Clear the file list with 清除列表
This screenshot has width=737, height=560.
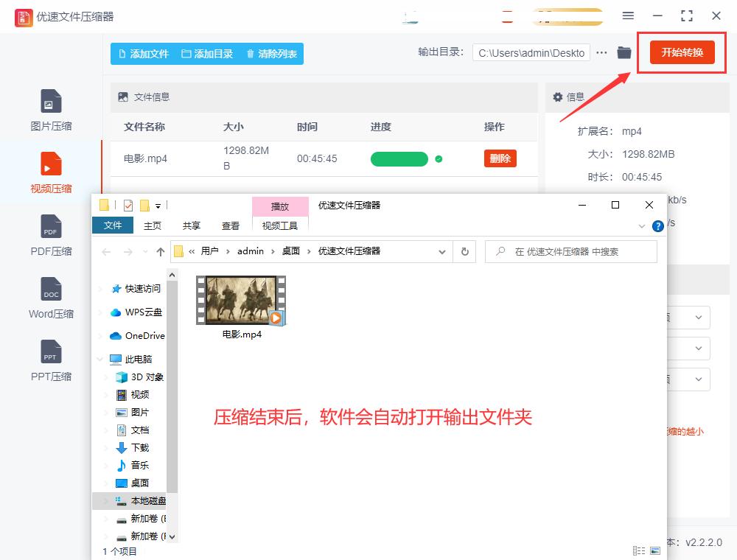[273, 53]
